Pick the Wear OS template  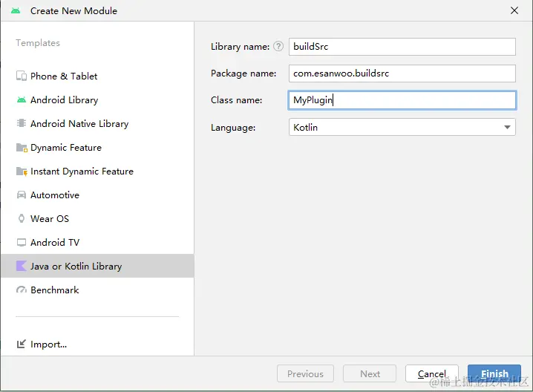click(97, 218)
